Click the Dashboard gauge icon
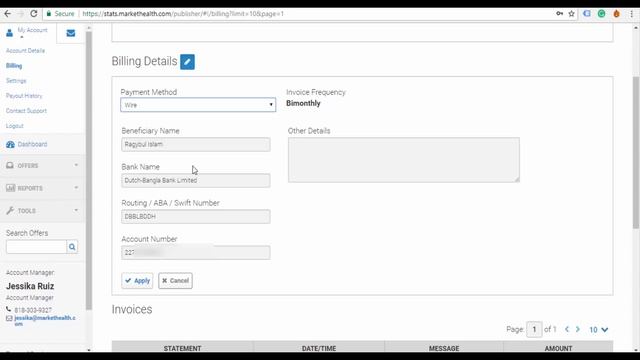The height and width of the screenshot is (360, 640). 10,144
